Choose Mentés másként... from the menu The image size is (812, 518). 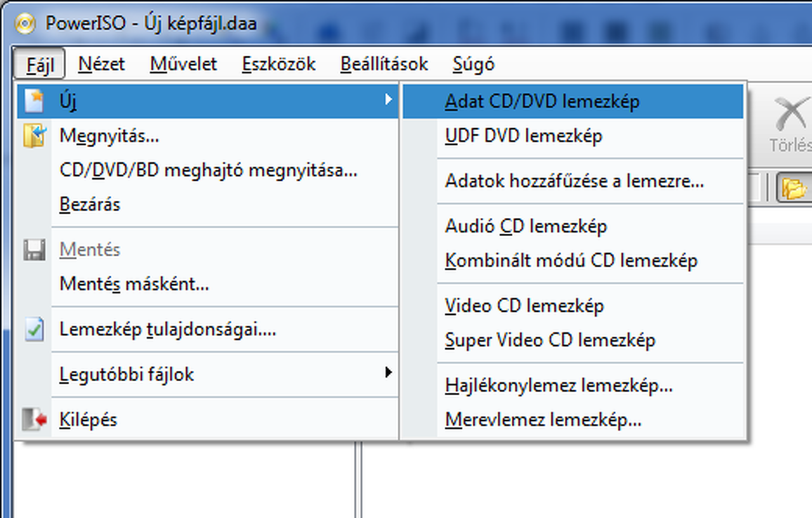pos(207,284)
